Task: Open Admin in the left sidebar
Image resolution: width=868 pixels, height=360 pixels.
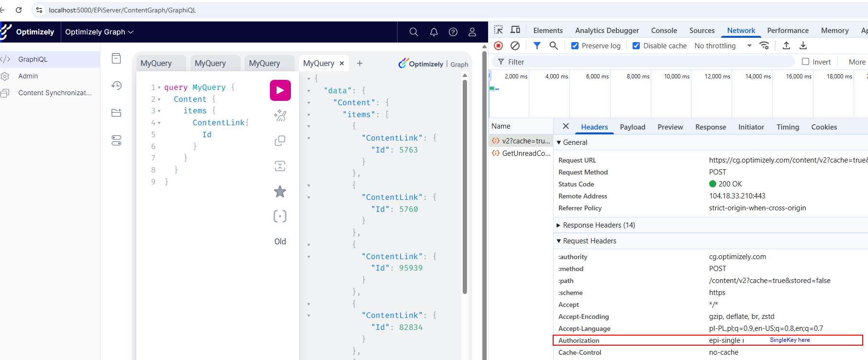Action: 28,76
